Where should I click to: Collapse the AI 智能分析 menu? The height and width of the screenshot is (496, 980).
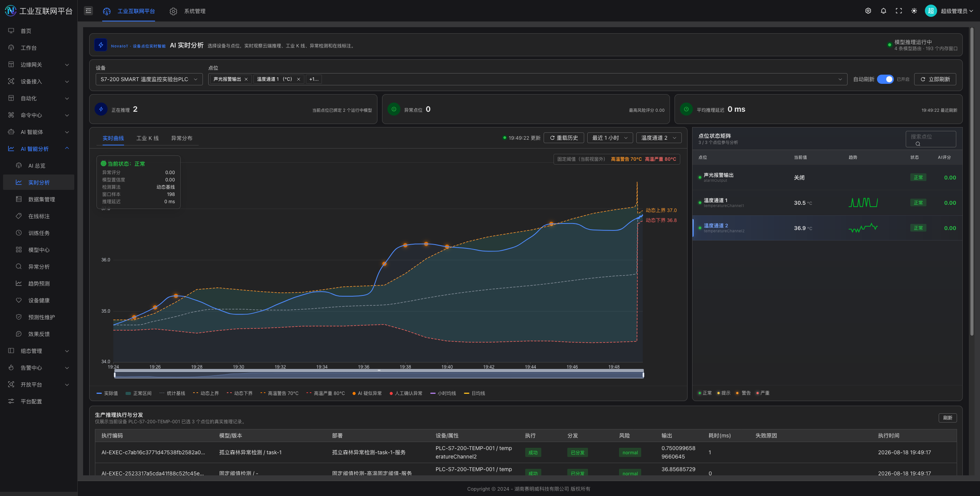(x=38, y=148)
